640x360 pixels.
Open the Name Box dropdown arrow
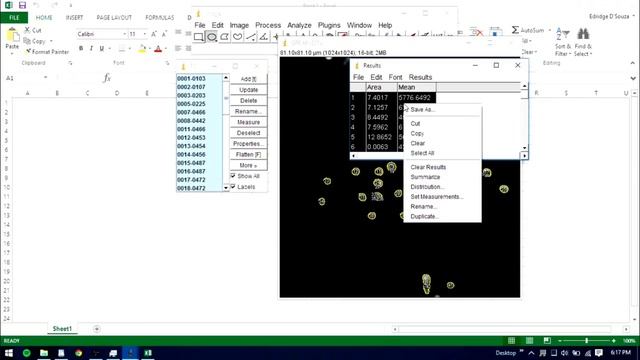[x=45, y=78]
